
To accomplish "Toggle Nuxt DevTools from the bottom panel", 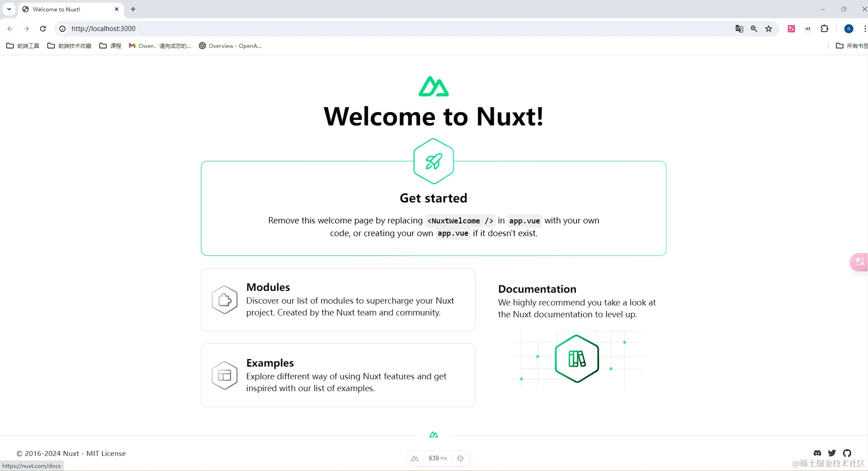I will pyautogui.click(x=415, y=458).
